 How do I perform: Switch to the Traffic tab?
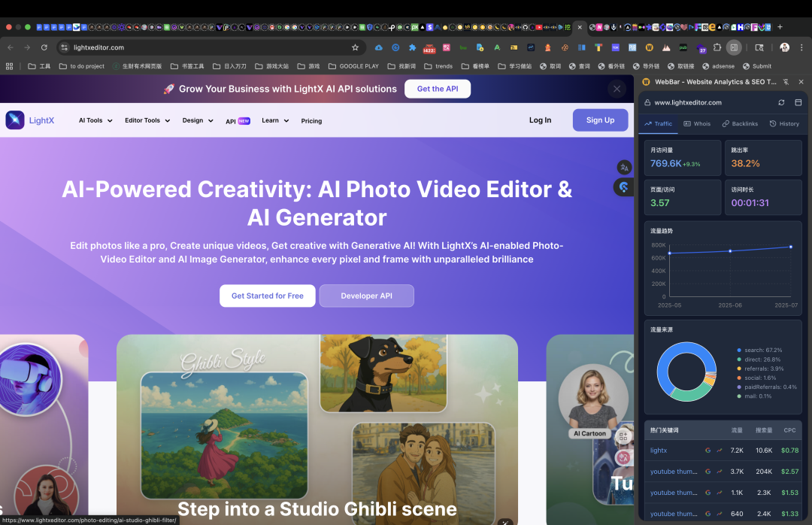pyautogui.click(x=658, y=124)
